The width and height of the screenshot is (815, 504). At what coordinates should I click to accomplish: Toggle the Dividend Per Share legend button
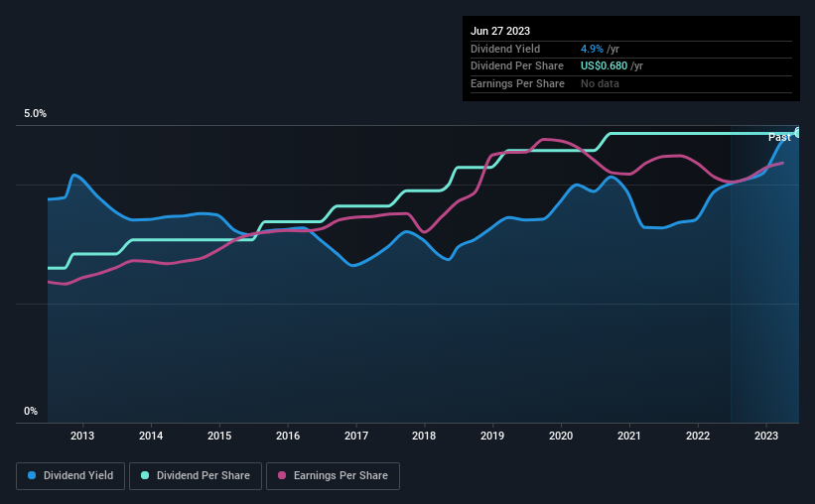click(196, 476)
